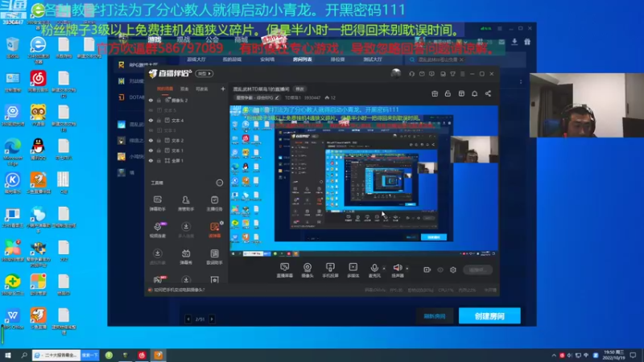Click the user avatar in the title bar
The image size is (644, 362).
point(396,73)
